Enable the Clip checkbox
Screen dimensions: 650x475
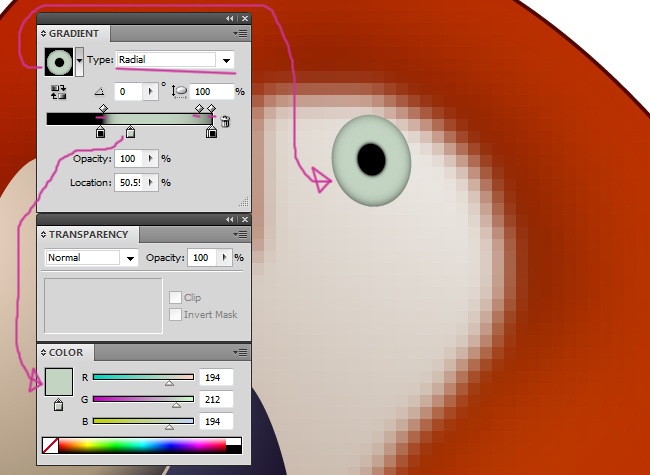click(x=175, y=298)
